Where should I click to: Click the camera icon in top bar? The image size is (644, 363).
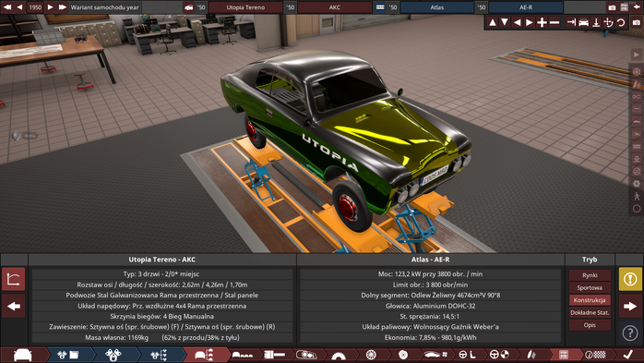pos(612,7)
